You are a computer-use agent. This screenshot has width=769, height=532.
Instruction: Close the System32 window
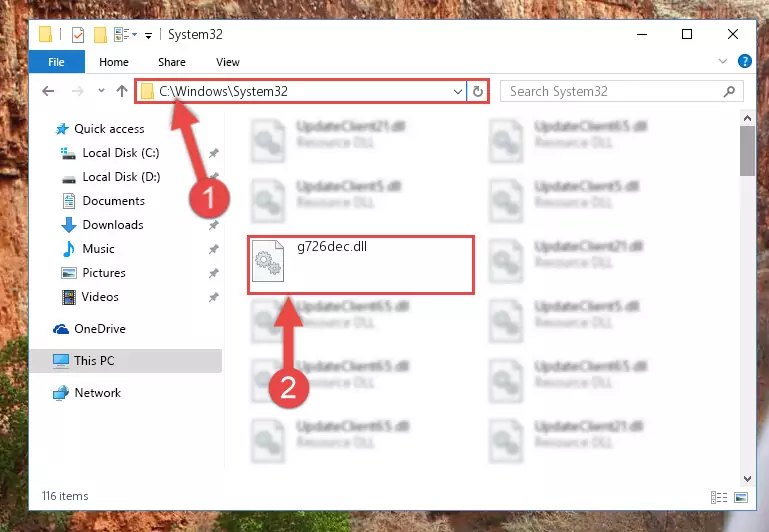[733, 34]
